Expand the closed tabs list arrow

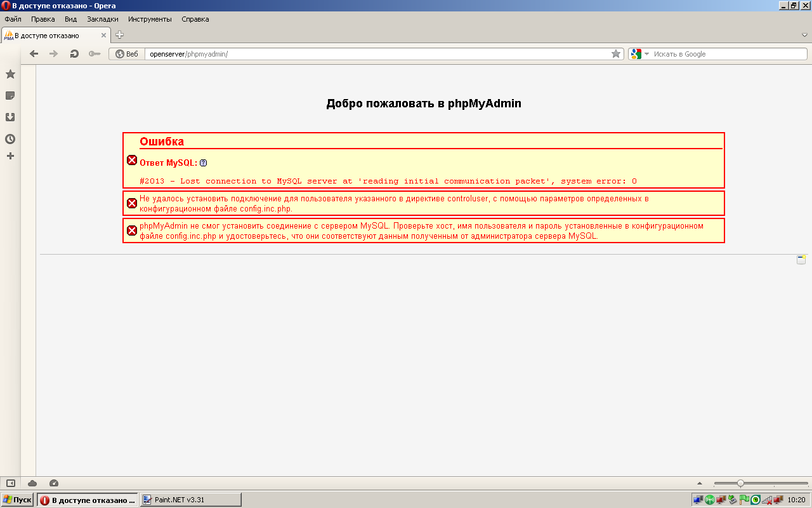[x=804, y=34]
